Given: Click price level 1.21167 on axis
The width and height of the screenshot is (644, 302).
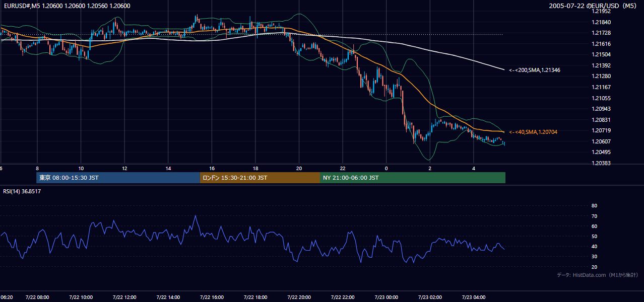Looking at the screenshot, I should tap(601, 87).
